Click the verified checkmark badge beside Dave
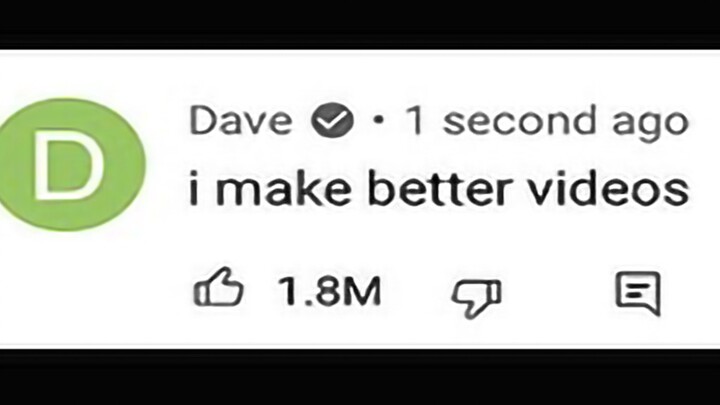 332,120
